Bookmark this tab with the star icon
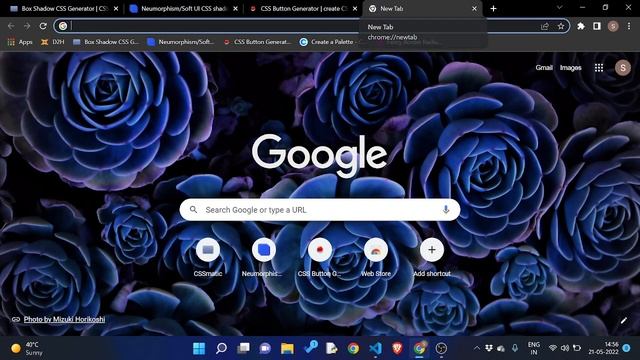The image size is (640, 360). point(561,26)
